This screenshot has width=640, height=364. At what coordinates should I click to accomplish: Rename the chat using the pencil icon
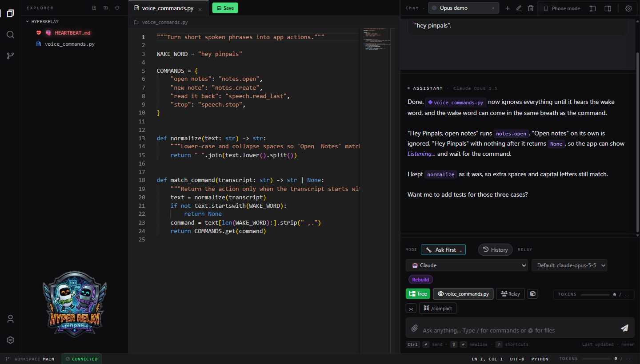[x=519, y=8]
